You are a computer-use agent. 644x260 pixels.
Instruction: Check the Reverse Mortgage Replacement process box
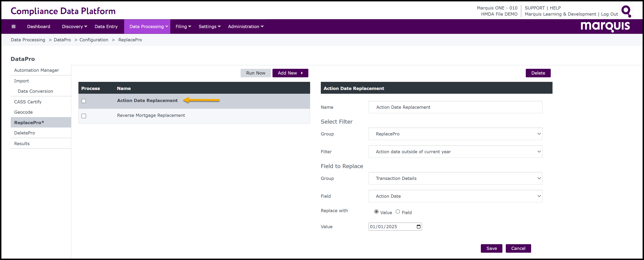tap(84, 116)
